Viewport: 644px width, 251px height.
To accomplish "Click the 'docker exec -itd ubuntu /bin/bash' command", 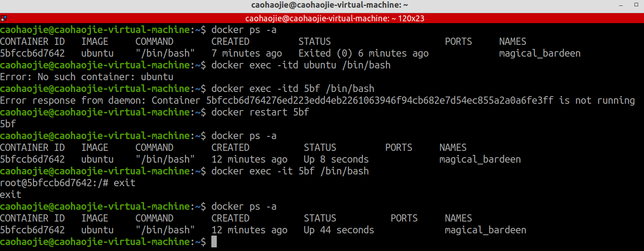I will tap(301, 65).
